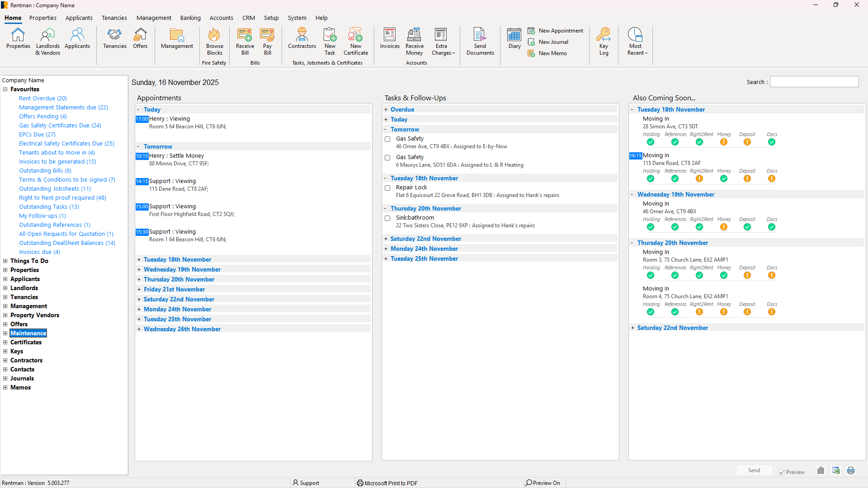Toggle the Preview checkbox

782,472
